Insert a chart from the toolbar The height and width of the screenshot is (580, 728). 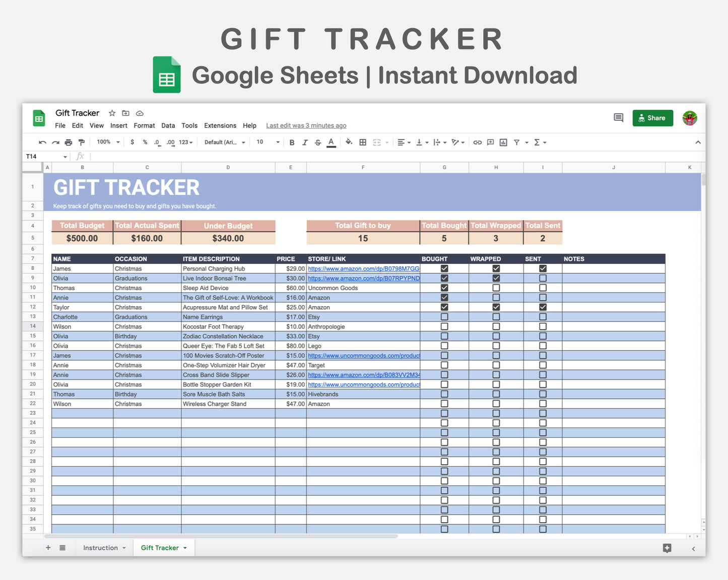pyautogui.click(x=503, y=142)
